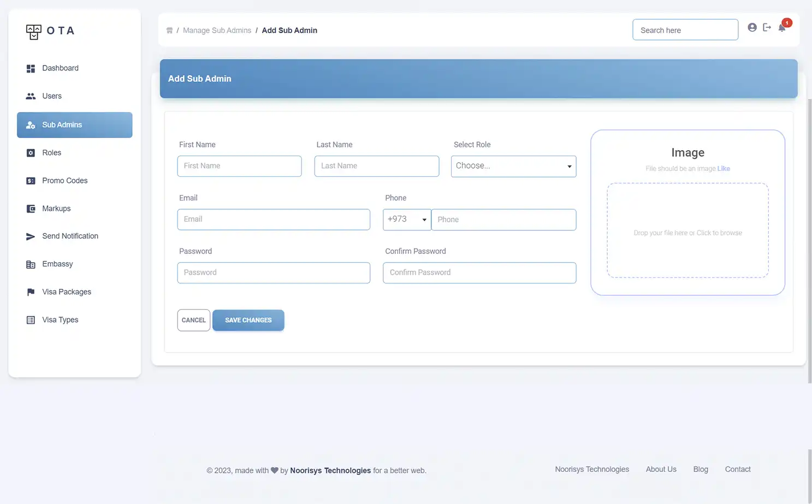The image size is (812, 504).
Task: Click the logout icon in top bar
Action: pyautogui.click(x=767, y=26)
